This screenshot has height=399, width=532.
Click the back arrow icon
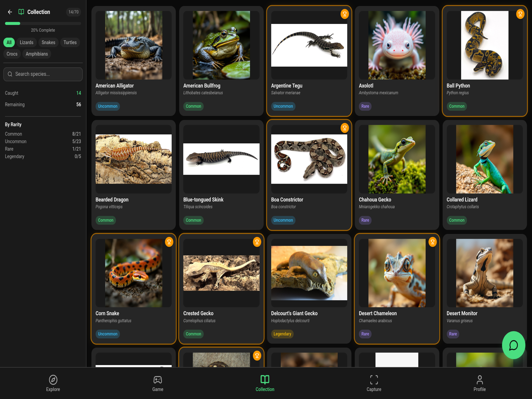[x=10, y=12]
